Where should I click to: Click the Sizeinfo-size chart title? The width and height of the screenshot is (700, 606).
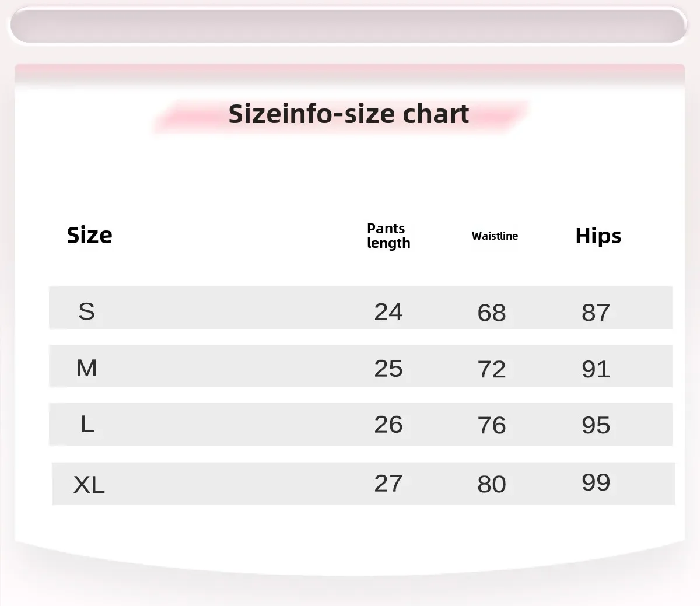click(348, 114)
